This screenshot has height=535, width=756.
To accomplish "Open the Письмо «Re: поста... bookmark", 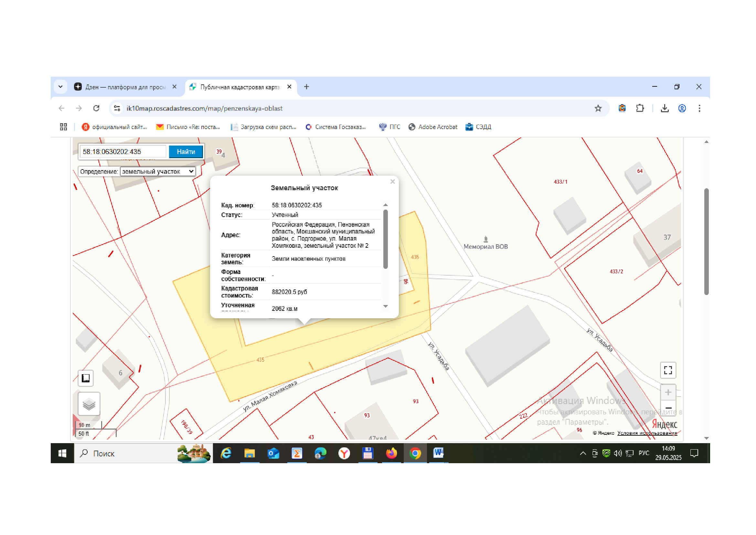I will pyautogui.click(x=188, y=127).
